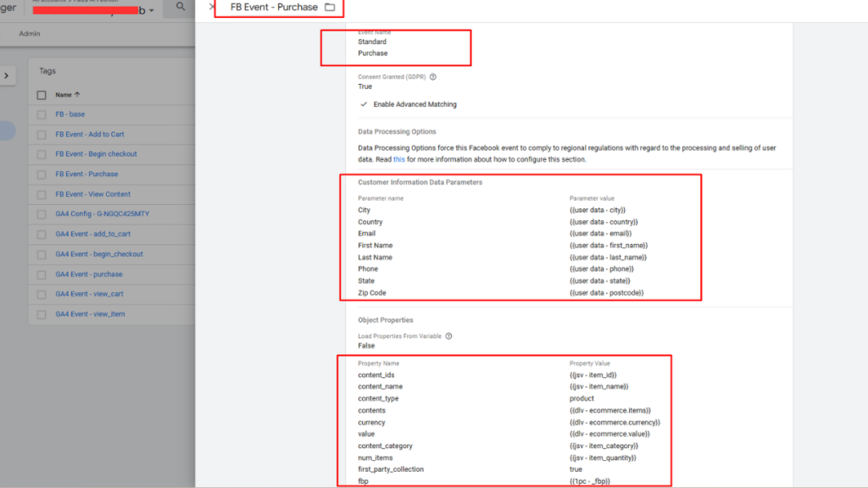The height and width of the screenshot is (488, 868).
Task: Click the {{jsv - item_category}} value
Action: pos(604,446)
